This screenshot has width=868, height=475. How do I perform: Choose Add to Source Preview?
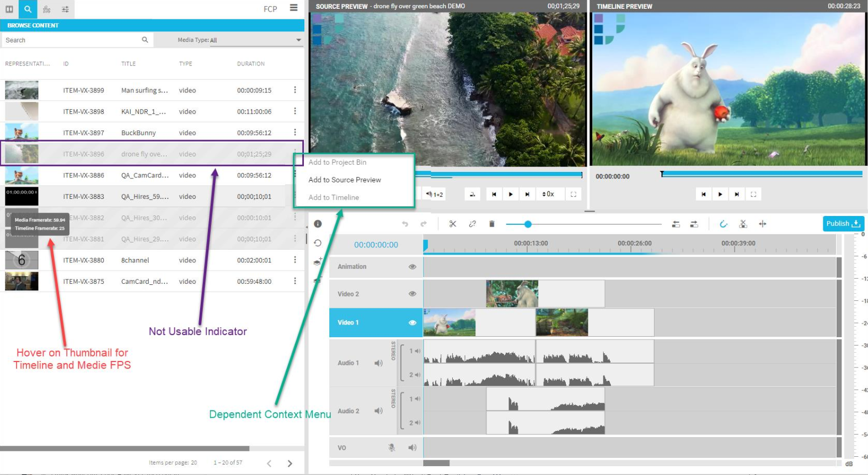coord(345,180)
